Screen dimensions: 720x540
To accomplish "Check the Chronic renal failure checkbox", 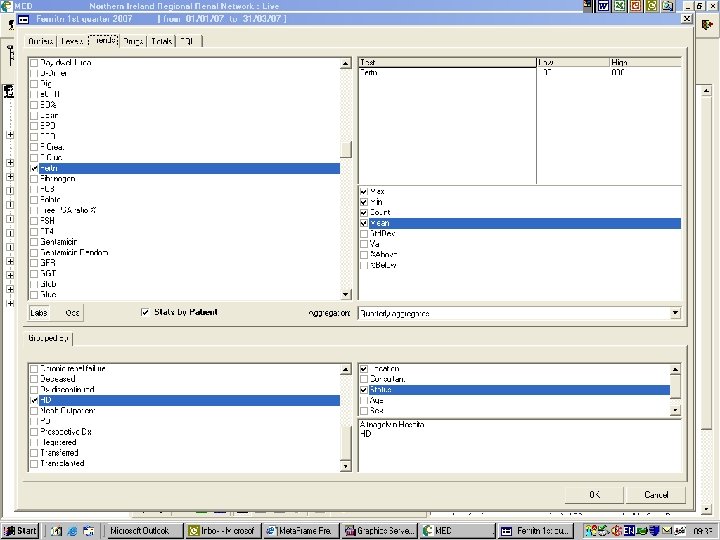I will tap(34, 369).
